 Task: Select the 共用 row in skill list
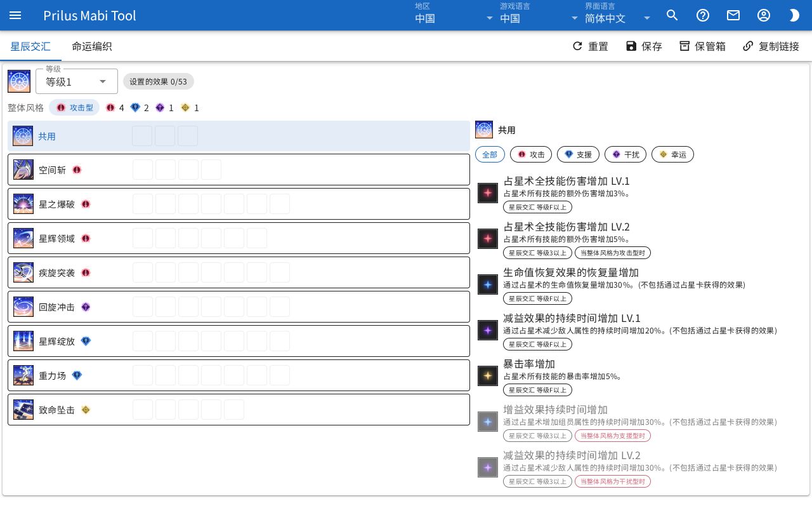click(x=239, y=136)
